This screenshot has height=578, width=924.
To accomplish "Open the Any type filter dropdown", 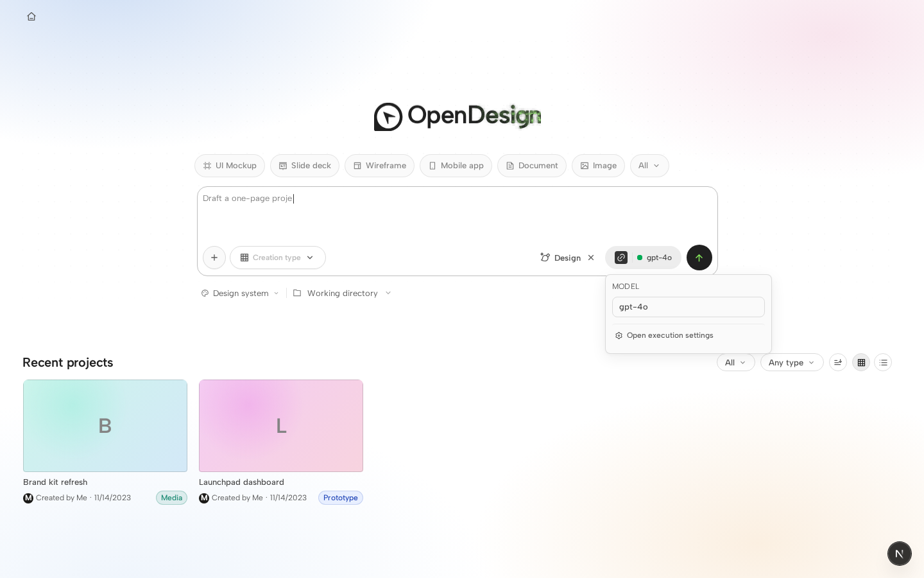I will click(792, 362).
